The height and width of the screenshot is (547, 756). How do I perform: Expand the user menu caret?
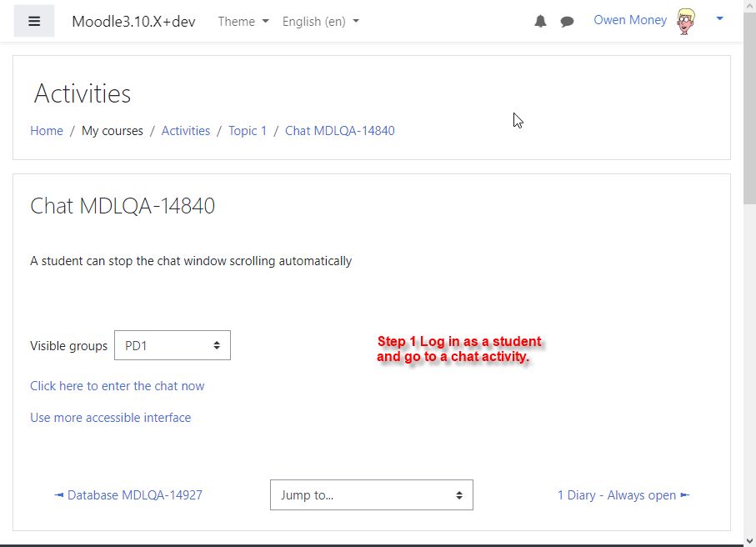pos(720,18)
